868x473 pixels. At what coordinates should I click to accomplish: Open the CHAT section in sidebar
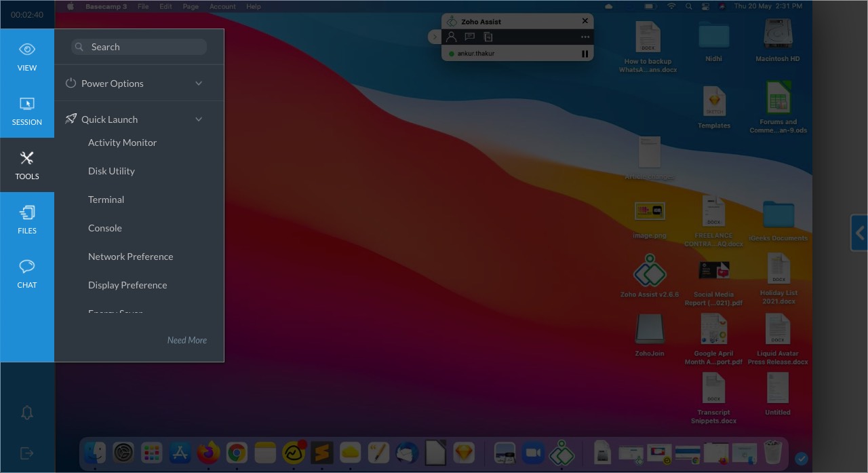click(x=27, y=273)
